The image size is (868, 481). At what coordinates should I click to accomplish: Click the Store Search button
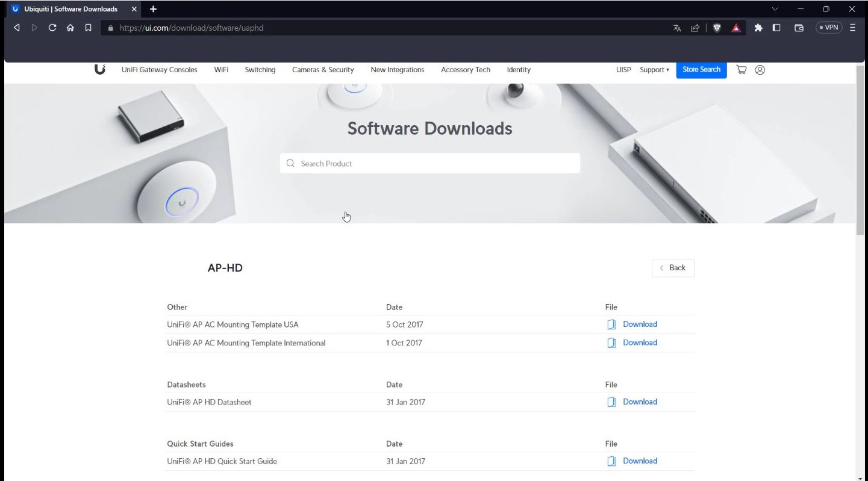(x=701, y=70)
